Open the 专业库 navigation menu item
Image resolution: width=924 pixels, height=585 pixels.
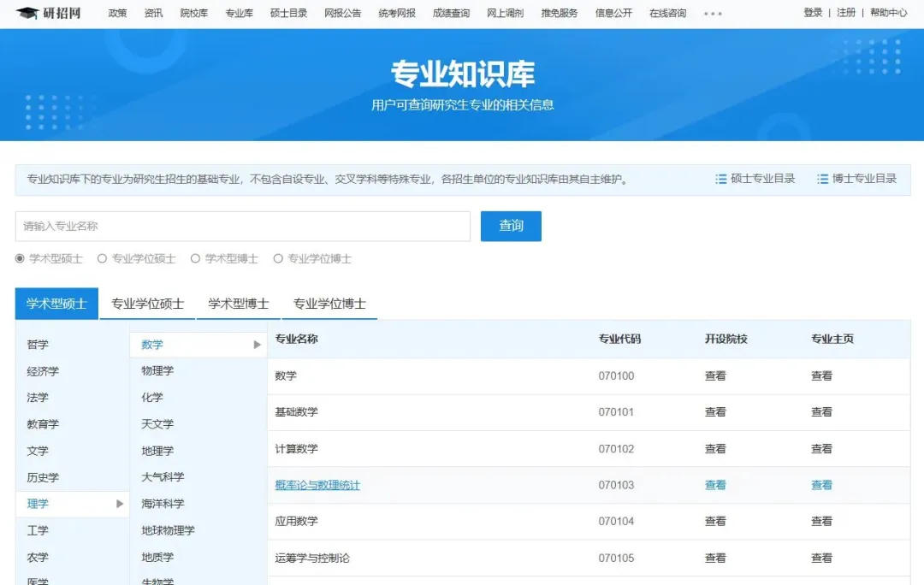pyautogui.click(x=240, y=13)
